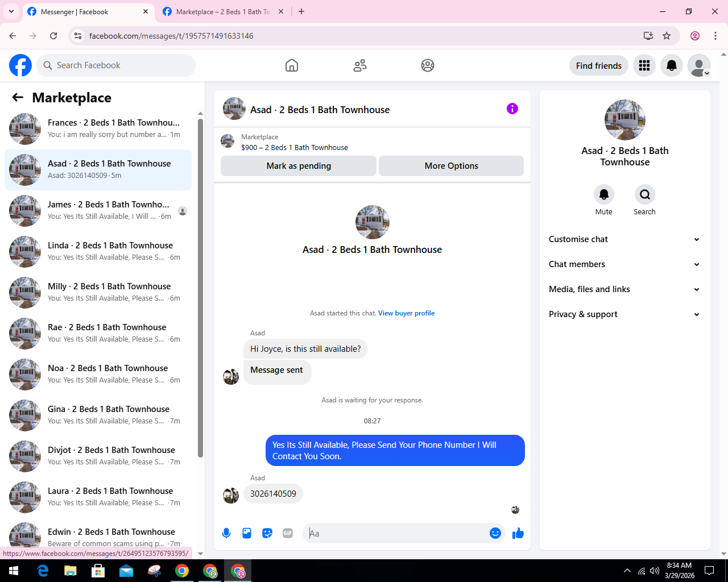Viewport: 728px width, 582px height.
Task: Open Marketplace $900 listing link
Action: pos(295,147)
